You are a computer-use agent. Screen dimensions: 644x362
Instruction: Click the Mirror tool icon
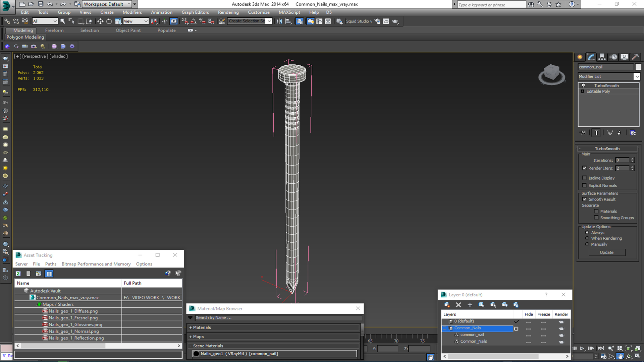(x=279, y=21)
